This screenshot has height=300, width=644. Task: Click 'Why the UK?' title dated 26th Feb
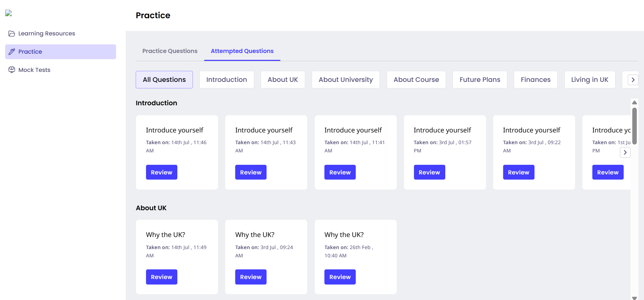point(344,235)
